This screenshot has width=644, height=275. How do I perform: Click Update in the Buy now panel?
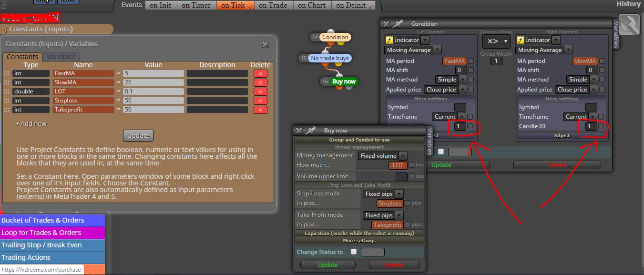click(x=328, y=265)
